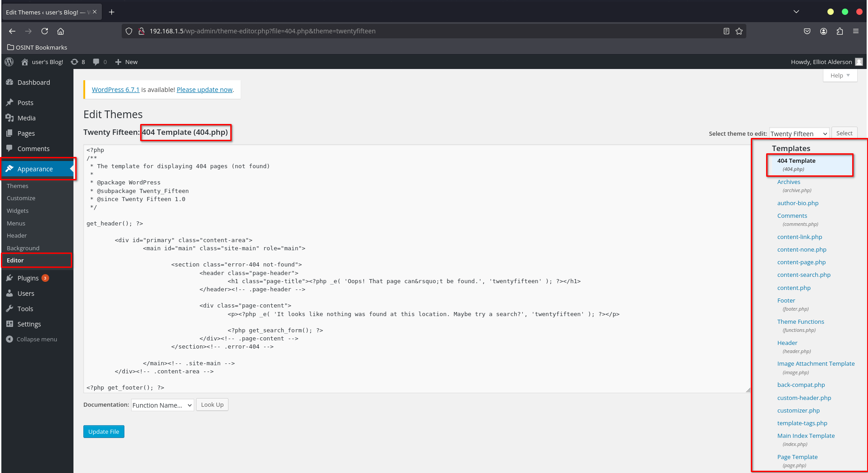Image resolution: width=868 pixels, height=473 pixels.
Task: Click Update File button
Action: tap(104, 432)
